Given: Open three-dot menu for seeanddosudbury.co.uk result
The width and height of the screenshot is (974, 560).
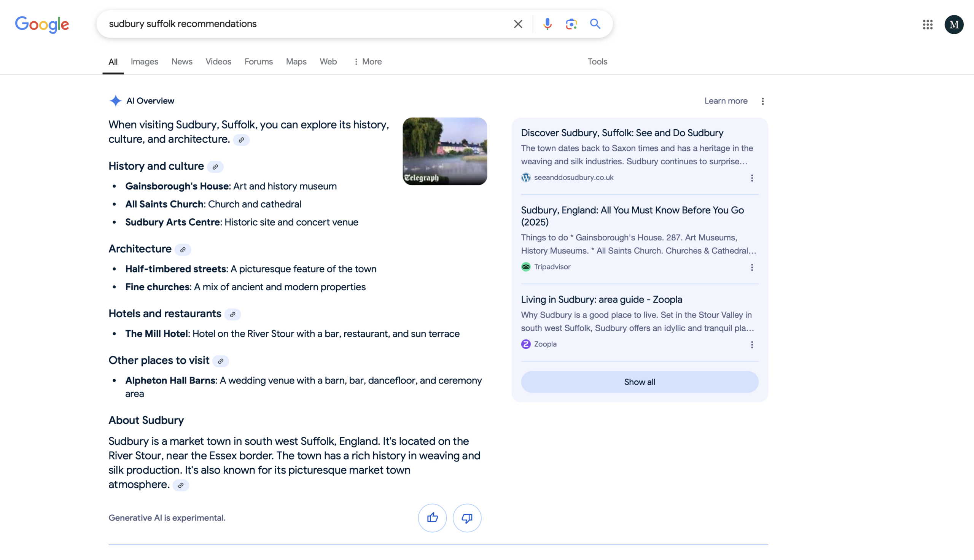Looking at the screenshot, I should pyautogui.click(x=752, y=178).
